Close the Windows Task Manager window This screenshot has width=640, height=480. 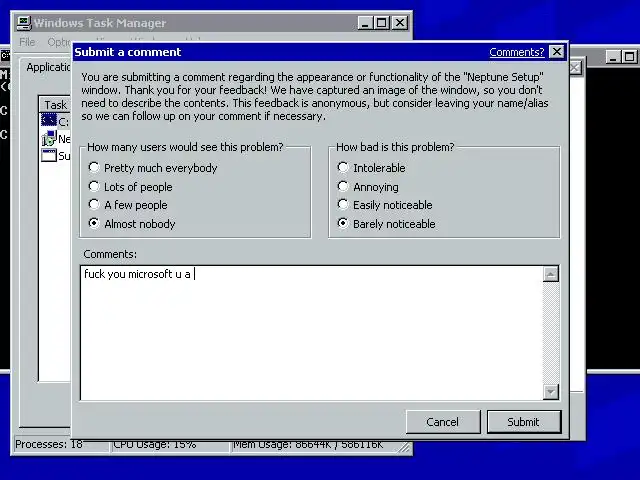pyautogui.click(x=400, y=23)
